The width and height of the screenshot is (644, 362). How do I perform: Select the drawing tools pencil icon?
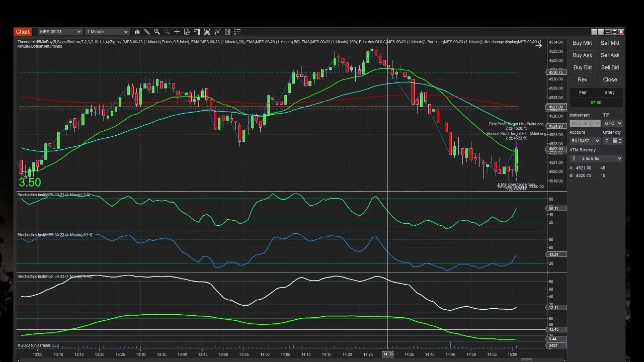(x=147, y=32)
